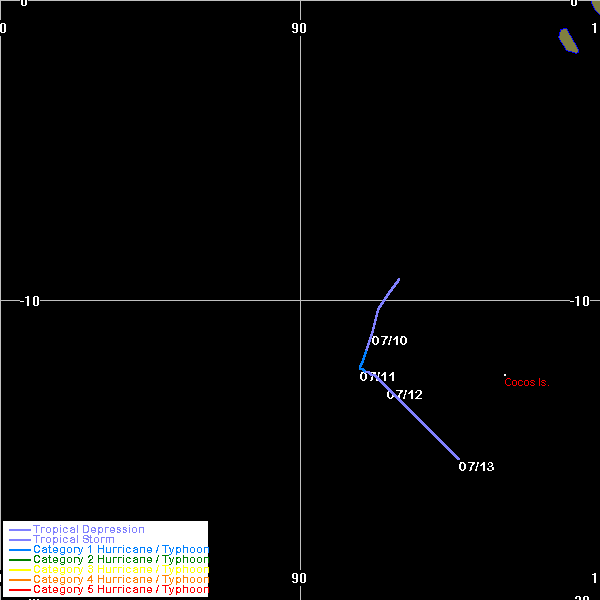This screenshot has width=600, height=600.
Task: Select the 07/13 date label at track end
Action: tap(476, 467)
